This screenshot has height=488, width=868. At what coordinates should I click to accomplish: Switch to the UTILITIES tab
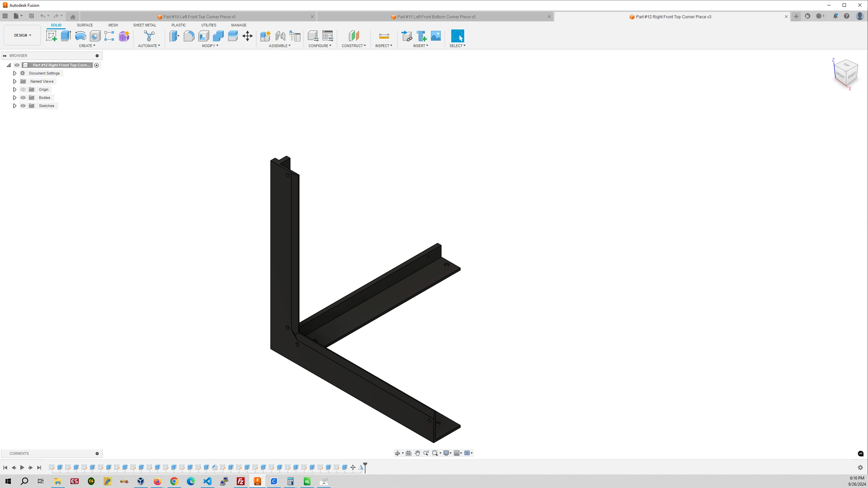209,25
